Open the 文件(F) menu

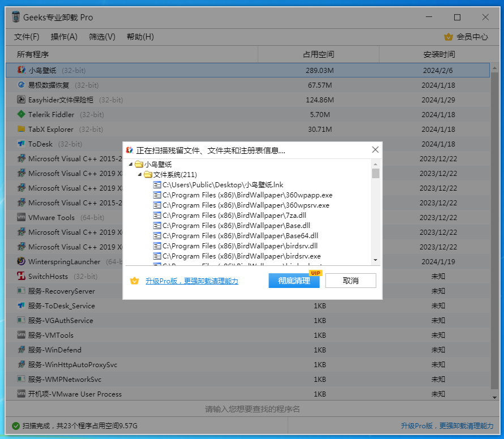[27, 37]
